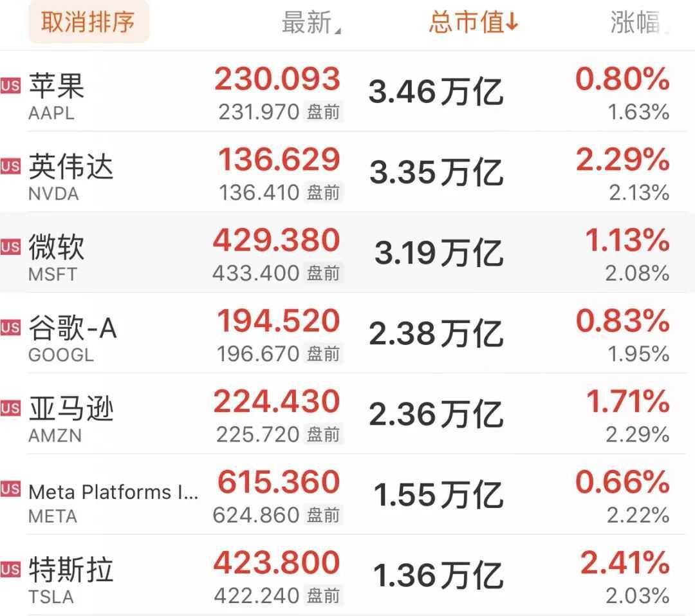
Task: Click the 盘前 tag under Apple's price
Action: click(x=324, y=113)
